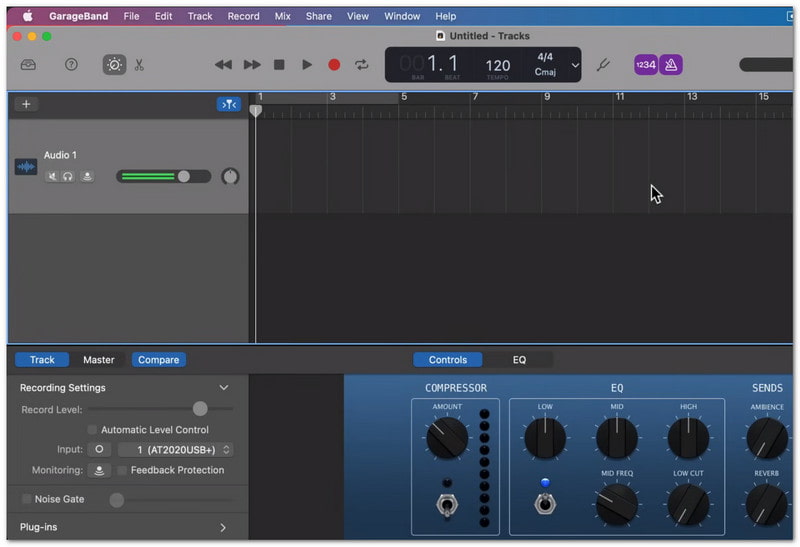Open the Library panel icon
The width and height of the screenshot is (800, 547).
[28, 65]
